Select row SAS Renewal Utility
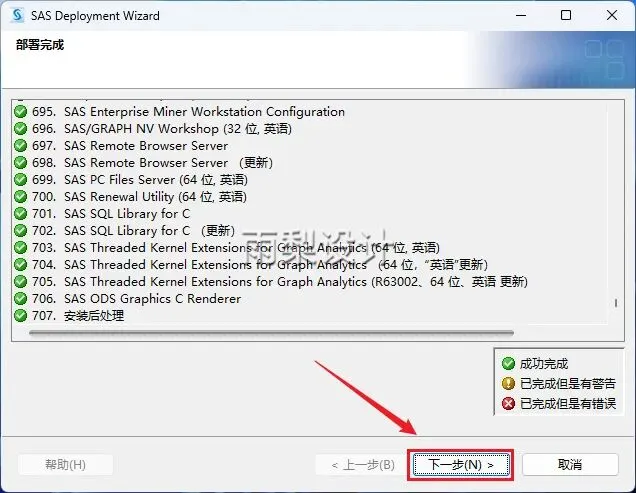 click(130, 197)
